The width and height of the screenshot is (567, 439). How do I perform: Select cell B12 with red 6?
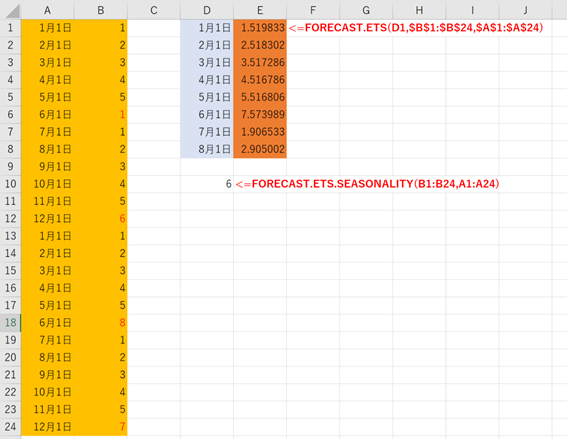click(101, 218)
